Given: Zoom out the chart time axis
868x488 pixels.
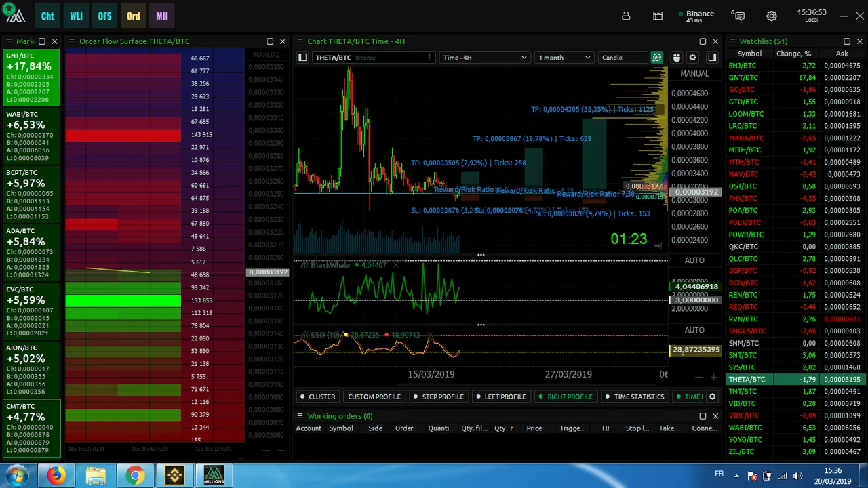Looking at the screenshot, I should 699,377.
